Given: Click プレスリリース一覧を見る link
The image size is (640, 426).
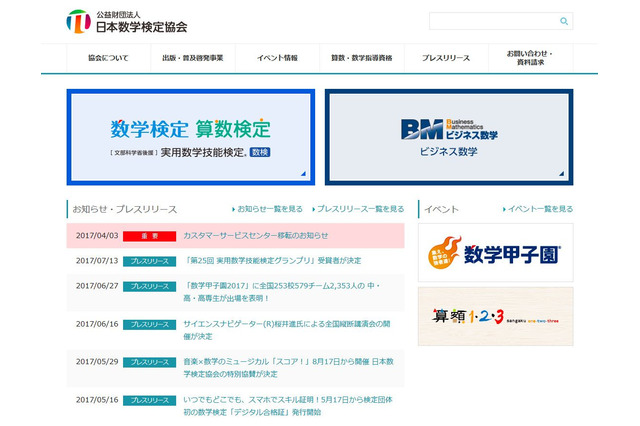Looking at the screenshot, I should [358, 209].
